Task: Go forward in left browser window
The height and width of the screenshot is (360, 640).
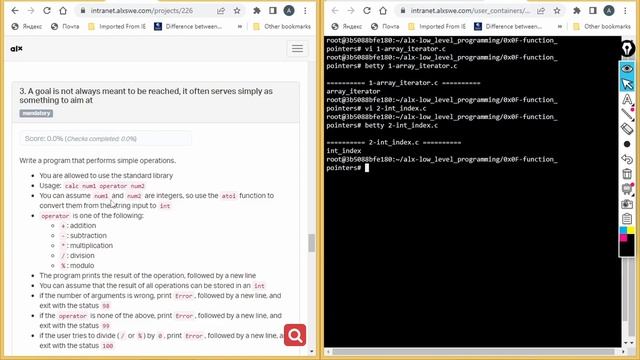Action: coord(31,11)
